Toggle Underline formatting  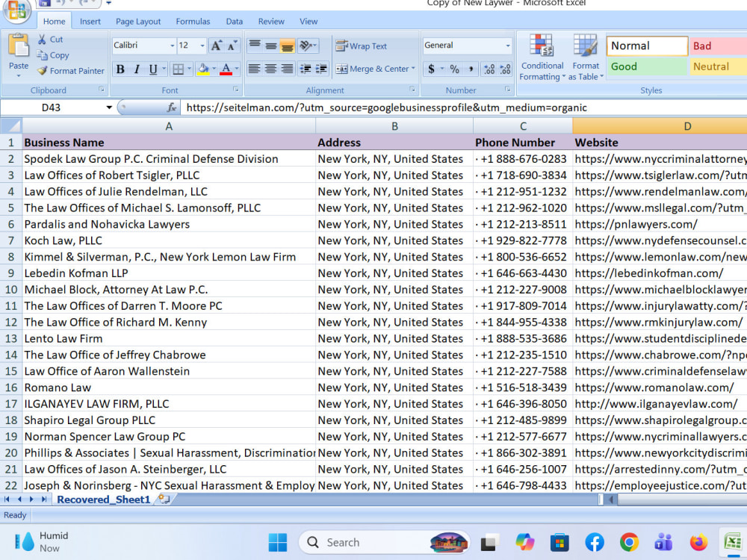pyautogui.click(x=153, y=69)
